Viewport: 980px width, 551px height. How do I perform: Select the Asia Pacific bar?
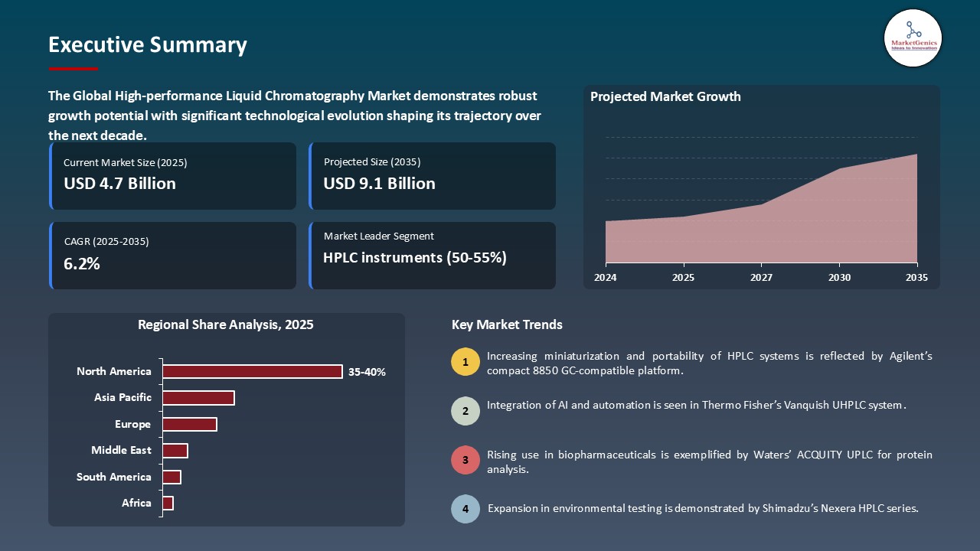click(199, 397)
